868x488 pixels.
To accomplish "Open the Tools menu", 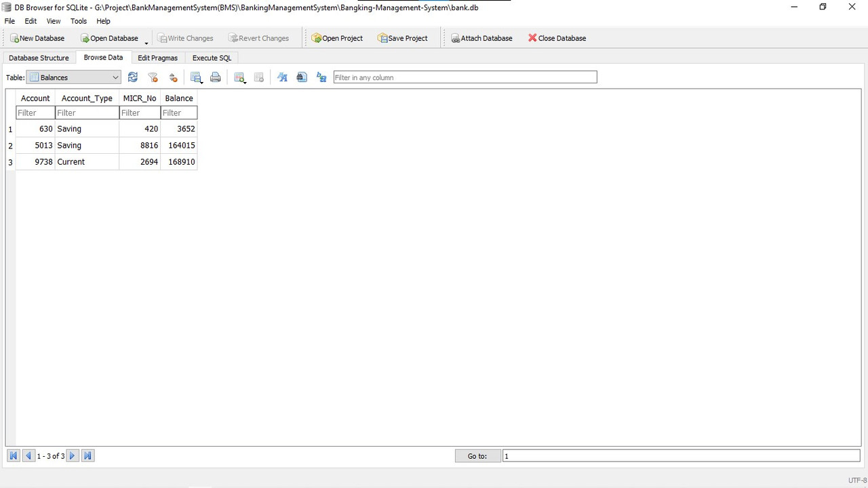I will 79,21.
